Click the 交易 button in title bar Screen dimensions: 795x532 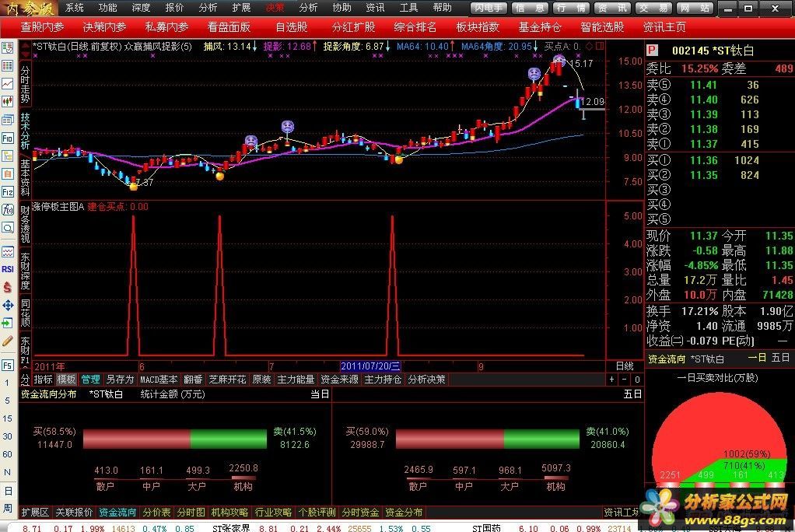pos(654,8)
